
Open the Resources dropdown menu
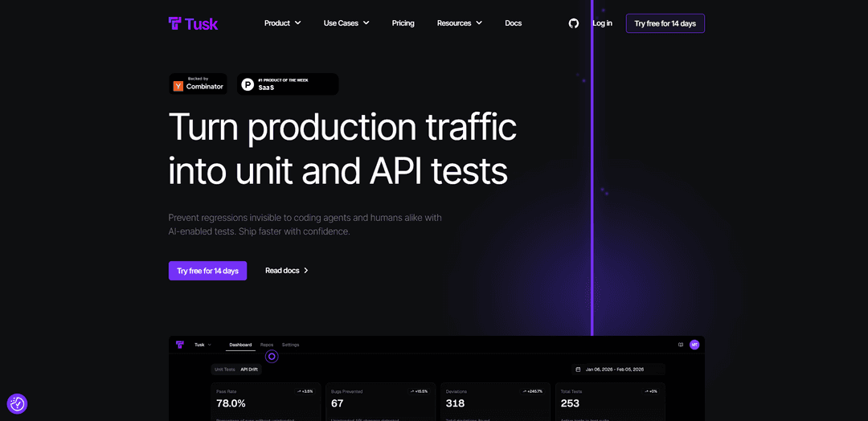tap(459, 23)
